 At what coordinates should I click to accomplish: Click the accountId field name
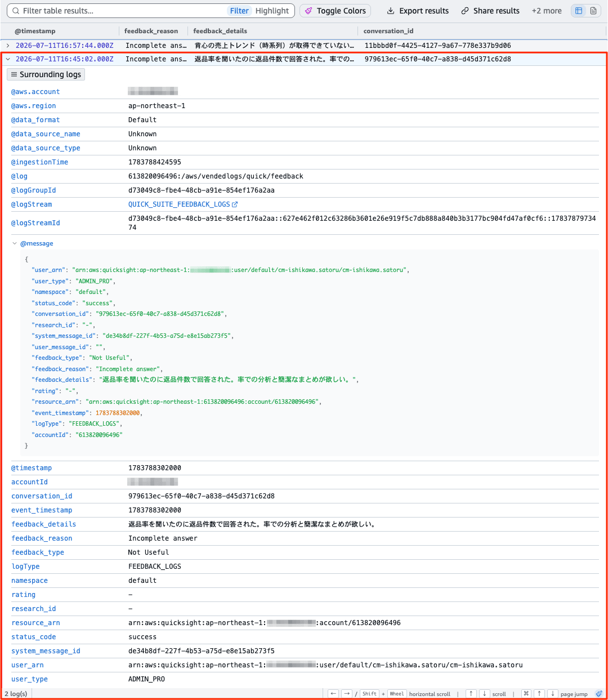point(29,482)
